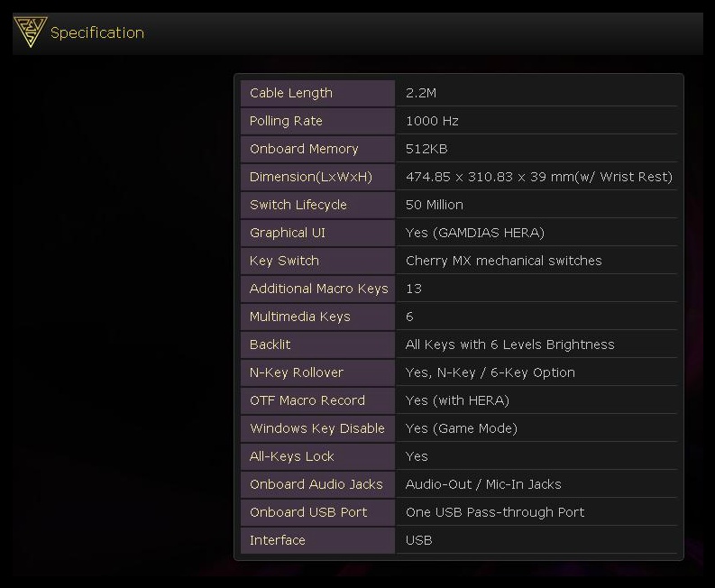Image resolution: width=715 pixels, height=588 pixels.
Task: Click the Onboard USB Port label
Action: click(308, 512)
